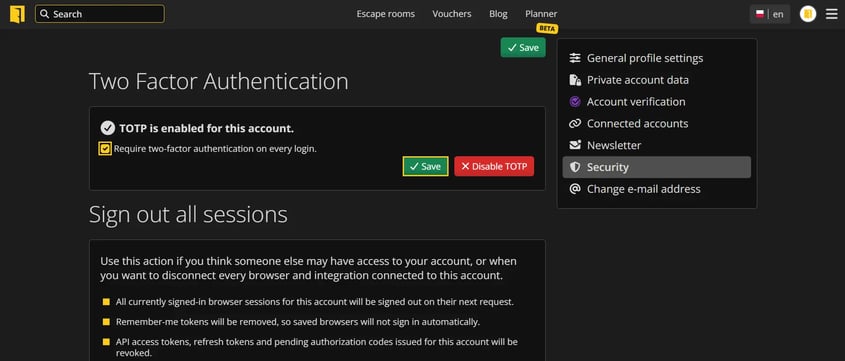Image resolution: width=845 pixels, height=361 pixels.
Task: Click the Change e-mail address @ icon
Action: [x=575, y=189]
